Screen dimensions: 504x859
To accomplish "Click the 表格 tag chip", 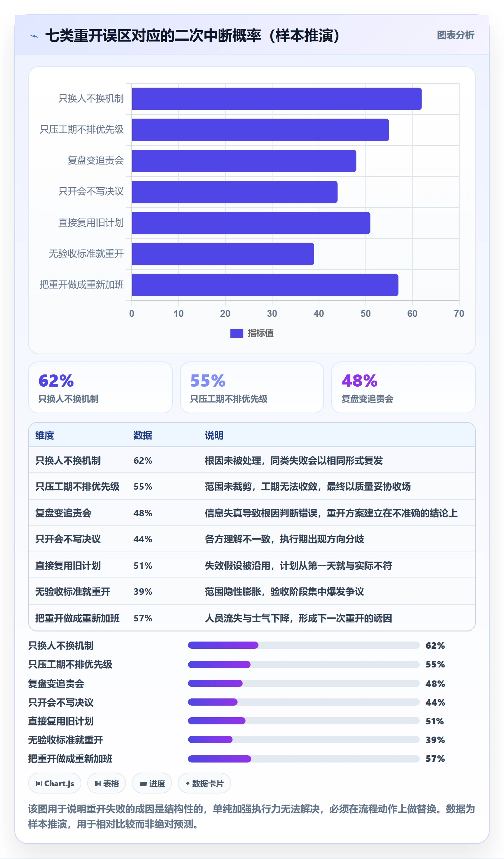I will [107, 783].
